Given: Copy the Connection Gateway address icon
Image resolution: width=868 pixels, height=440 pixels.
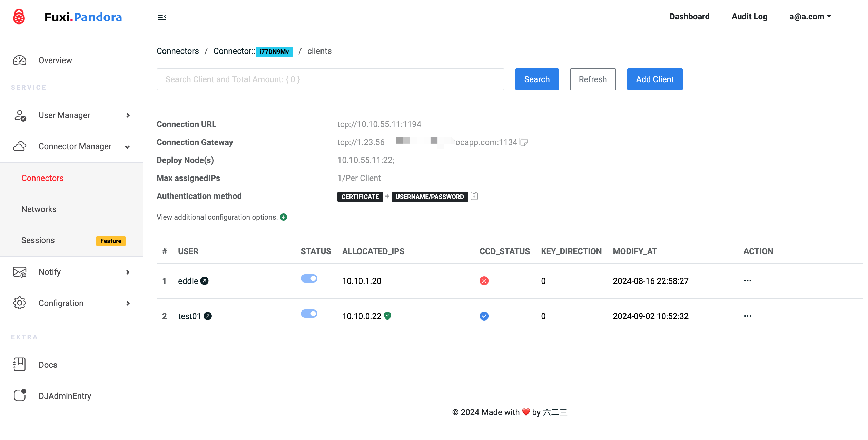Looking at the screenshot, I should point(524,142).
